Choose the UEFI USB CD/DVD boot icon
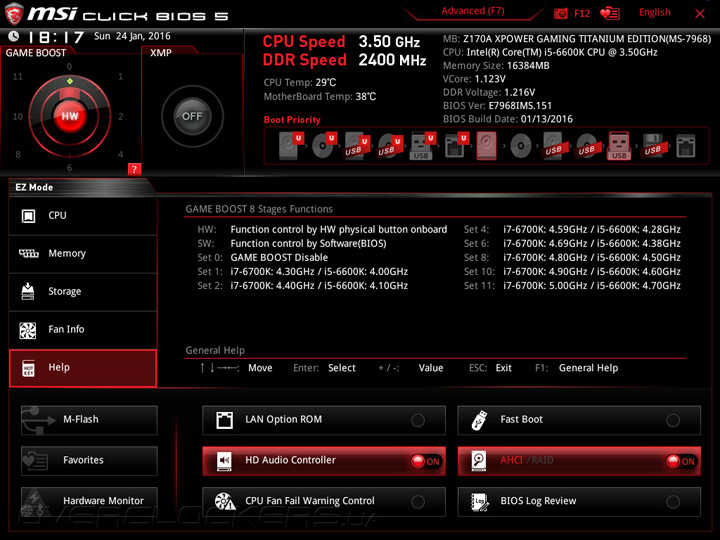Viewport: 720px width, 540px height. (x=389, y=146)
